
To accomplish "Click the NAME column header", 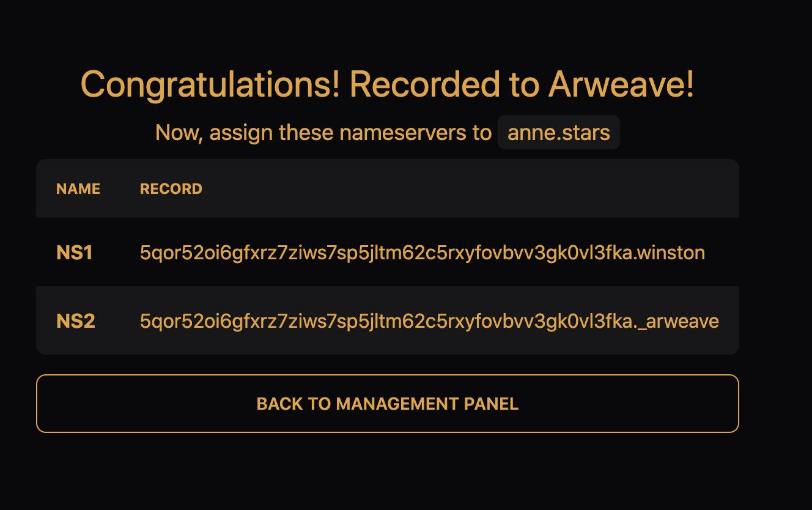I will tap(78, 189).
